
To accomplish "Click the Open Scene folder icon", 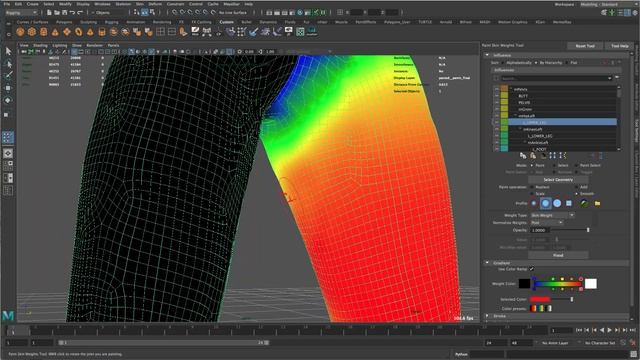I will click(57, 13).
